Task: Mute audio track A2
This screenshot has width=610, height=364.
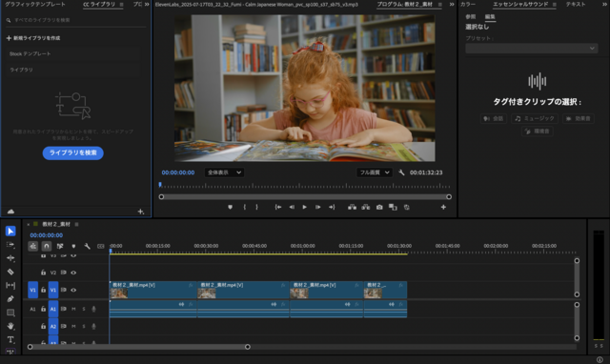Action: coord(73,326)
